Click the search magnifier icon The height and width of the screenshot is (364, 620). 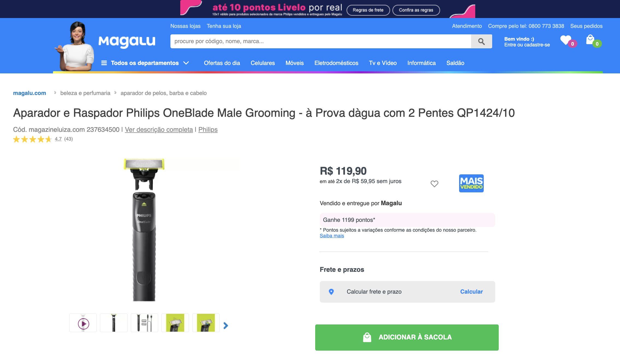pyautogui.click(x=482, y=41)
